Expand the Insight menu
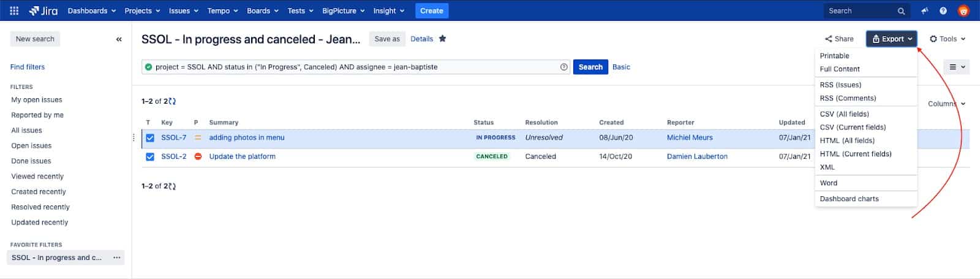The width and height of the screenshot is (980, 279). click(x=389, y=11)
